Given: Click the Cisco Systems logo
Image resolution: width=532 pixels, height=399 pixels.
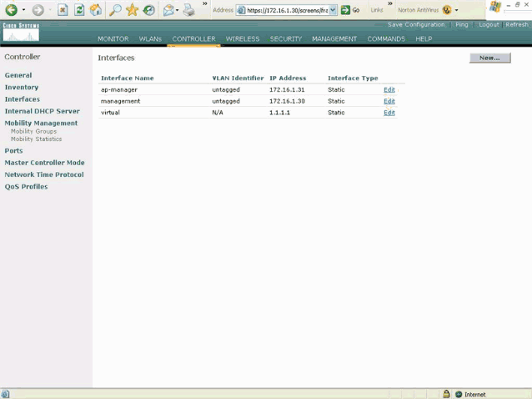Looking at the screenshot, I should (x=21, y=33).
